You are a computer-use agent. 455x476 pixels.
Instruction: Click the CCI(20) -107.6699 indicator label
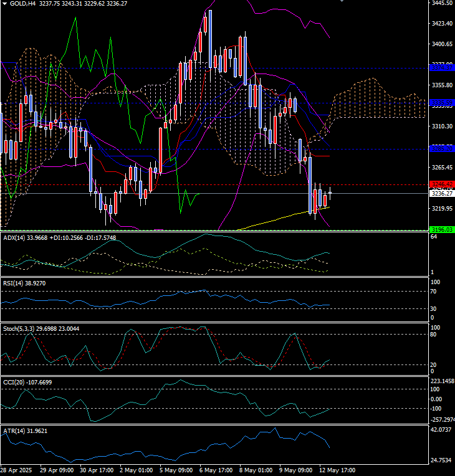(x=27, y=382)
